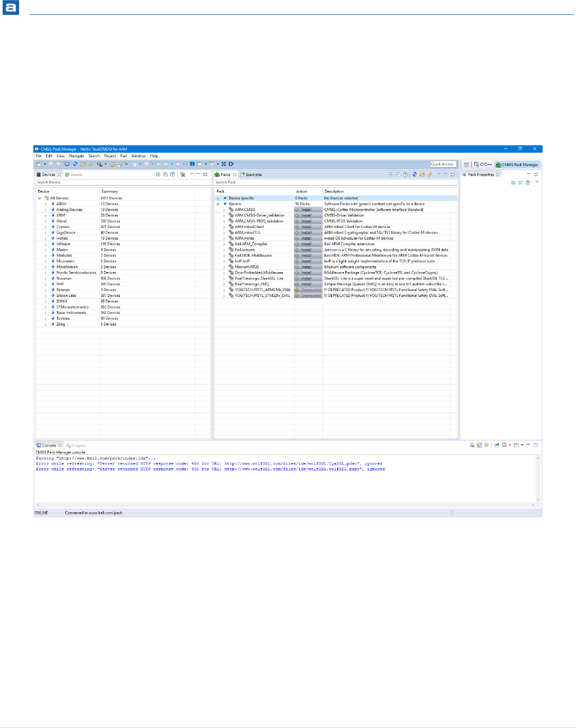
Task: Minimize the Console panel
Action: (528, 444)
